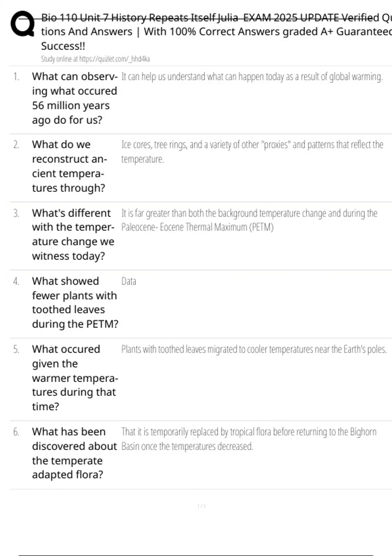Image resolution: width=392 pixels, height=556 pixels.
Task: Click the Quizlet Q logo
Action: click(22, 24)
